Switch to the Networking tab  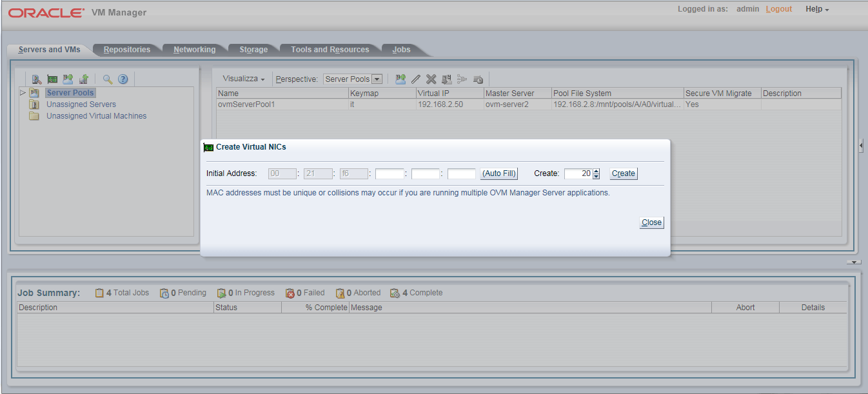coord(195,50)
